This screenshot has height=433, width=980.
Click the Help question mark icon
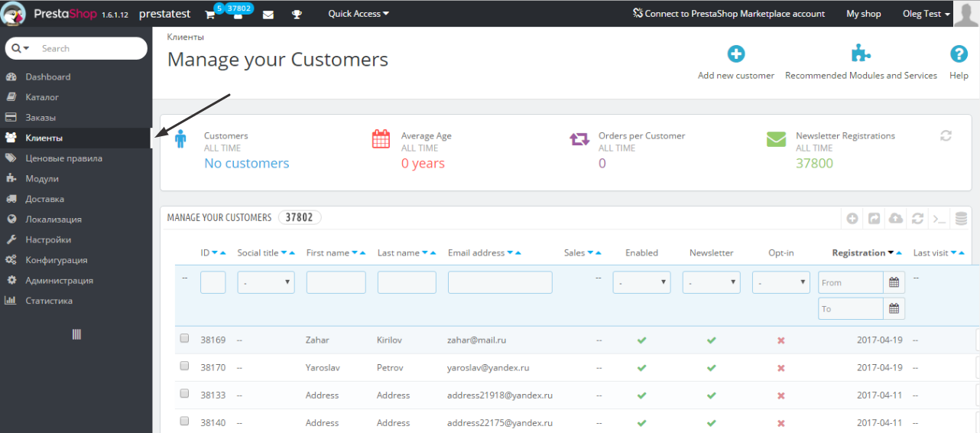pyautogui.click(x=959, y=54)
